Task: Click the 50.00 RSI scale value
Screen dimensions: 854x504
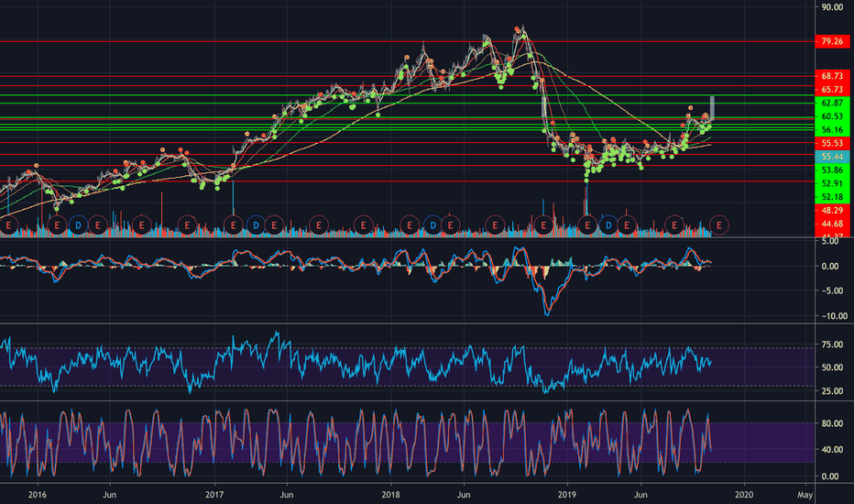Action: click(832, 367)
